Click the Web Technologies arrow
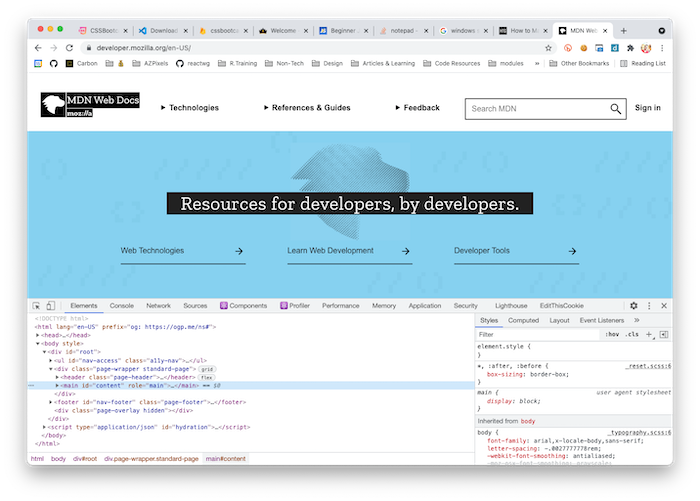Viewport: 700px width, 501px height. tap(239, 251)
